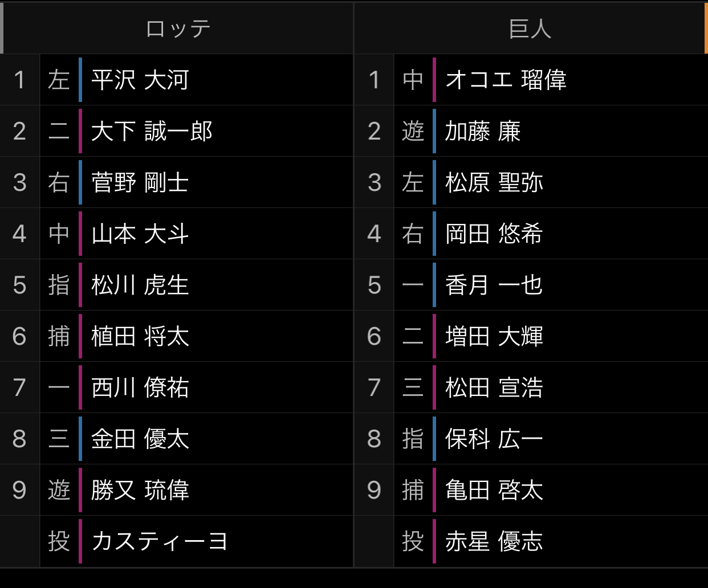Open pitcher 赤星 優志
Viewport: 708px width, 588px height.
(494, 541)
